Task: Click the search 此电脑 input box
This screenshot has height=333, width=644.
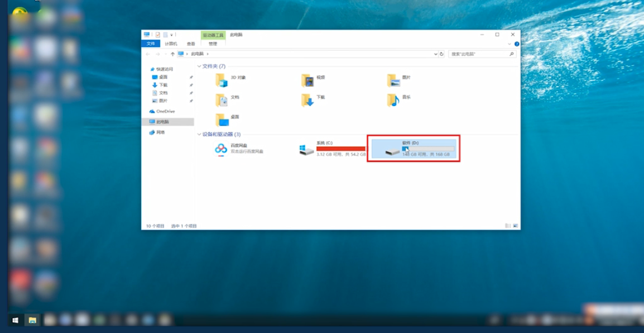Action: click(479, 54)
